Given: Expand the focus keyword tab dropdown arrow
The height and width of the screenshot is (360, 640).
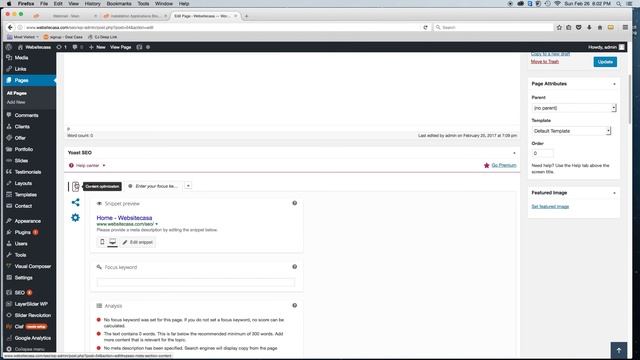Looking at the screenshot, I should [188, 186].
